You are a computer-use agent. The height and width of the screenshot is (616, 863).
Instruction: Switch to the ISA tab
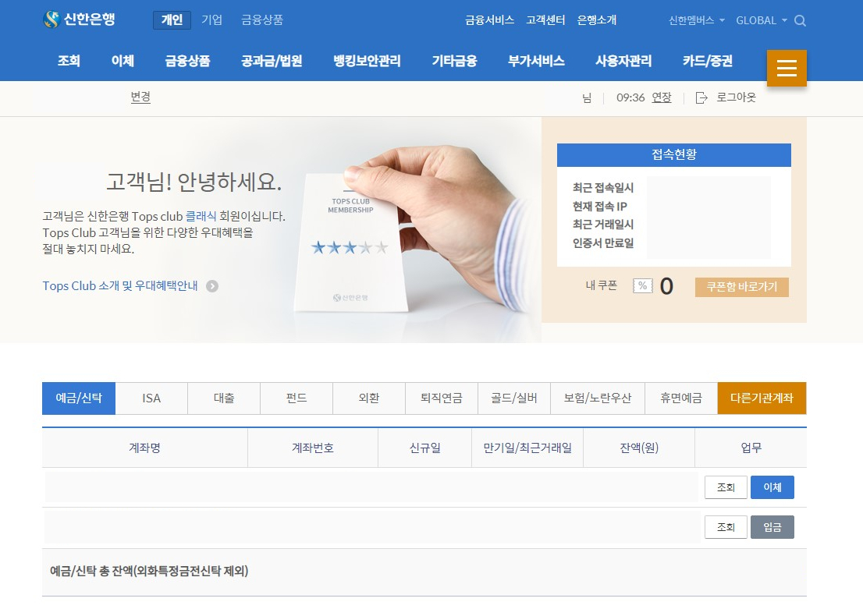tap(151, 398)
